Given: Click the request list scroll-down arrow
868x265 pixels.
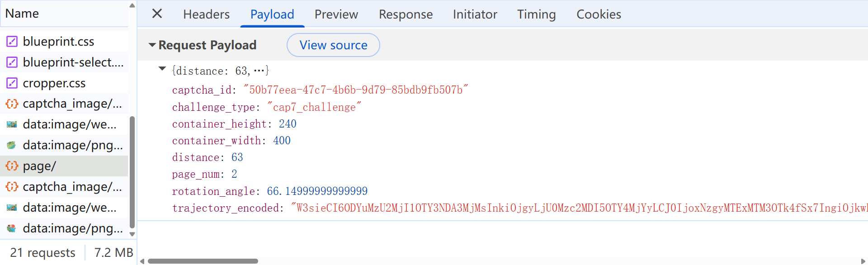Looking at the screenshot, I should [132, 234].
